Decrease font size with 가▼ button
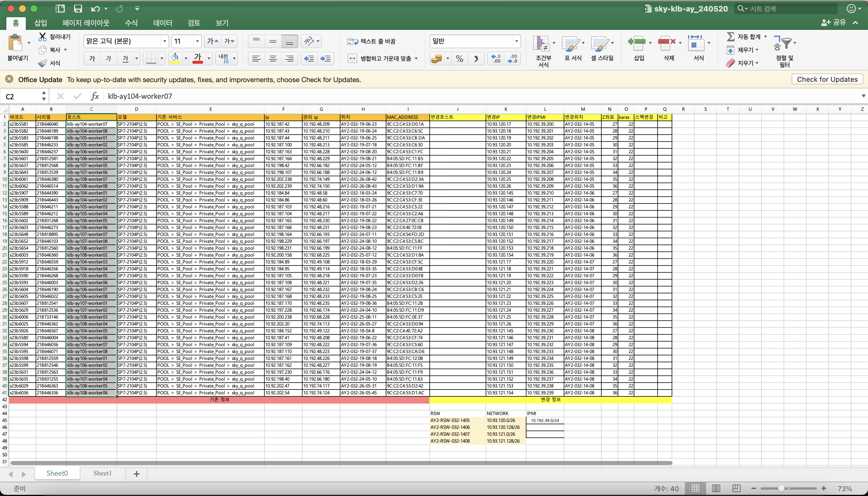The image size is (868, 496). point(230,41)
